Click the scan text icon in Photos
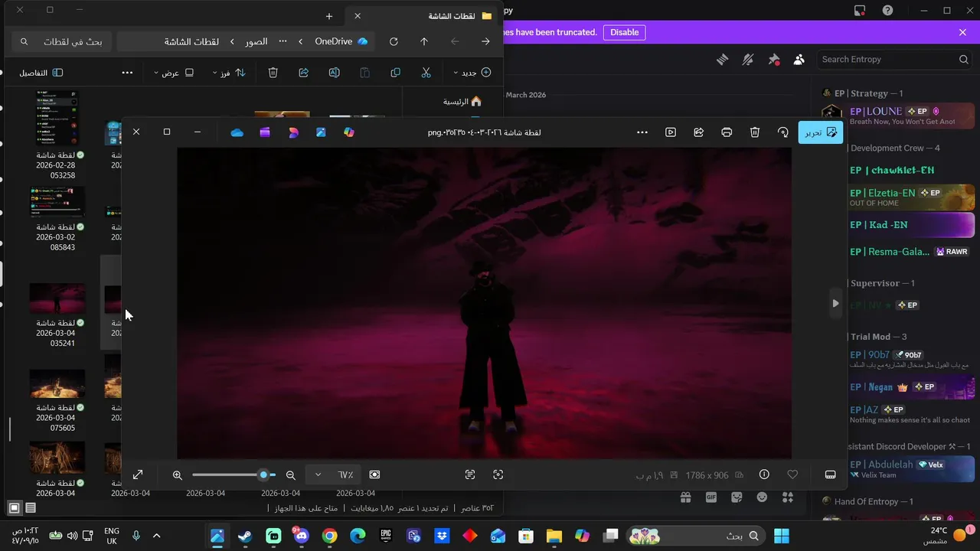Viewport: 980px width, 551px height. pos(470,474)
